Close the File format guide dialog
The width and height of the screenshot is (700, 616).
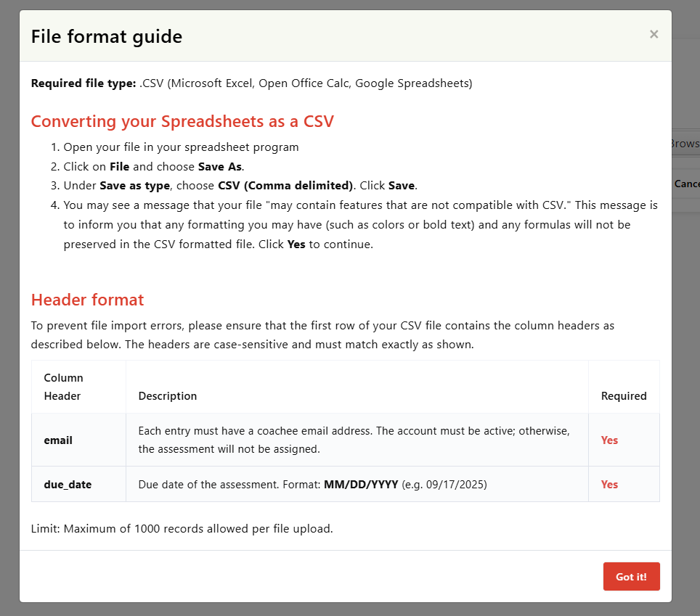click(654, 34)
